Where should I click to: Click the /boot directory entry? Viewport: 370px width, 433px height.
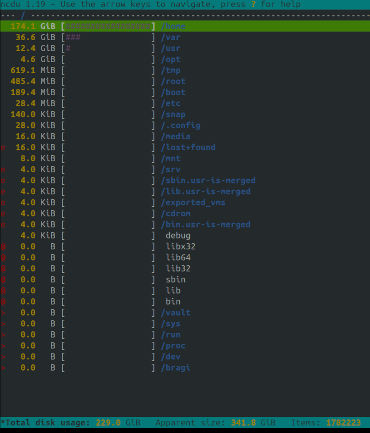click(173, 92)
